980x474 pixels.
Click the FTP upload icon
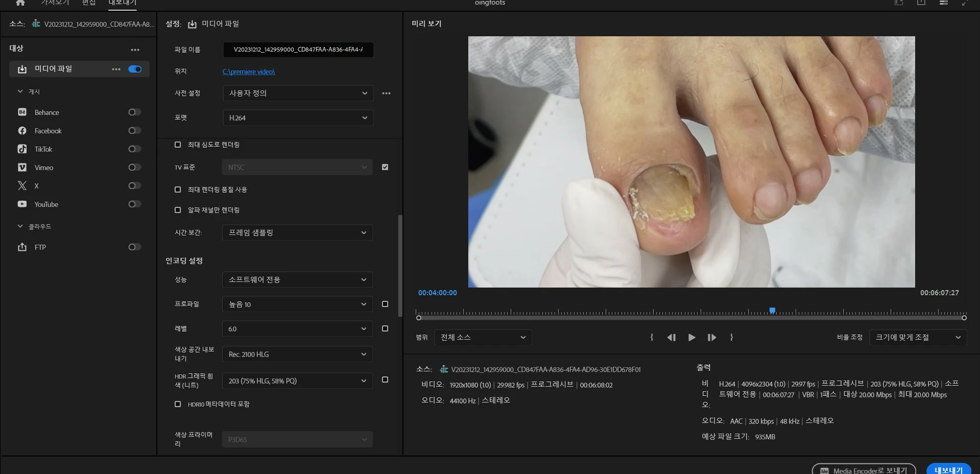(x=22, y=247)
